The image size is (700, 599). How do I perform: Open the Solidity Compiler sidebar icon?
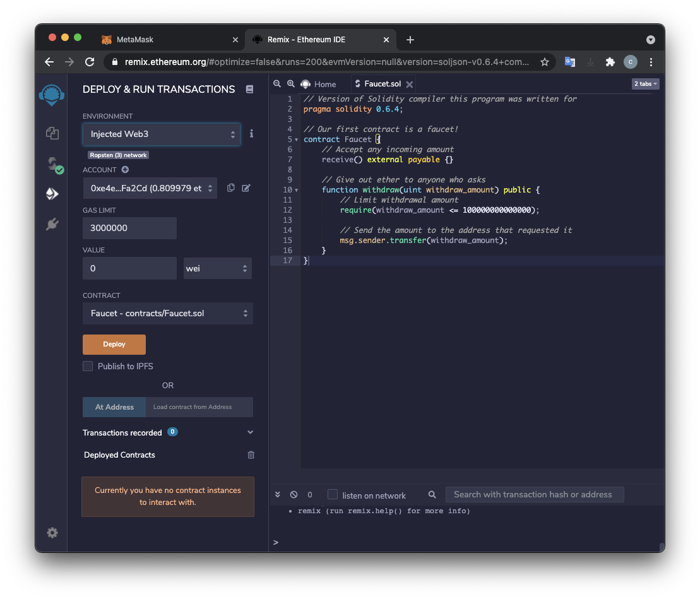(x=52, y=164)
